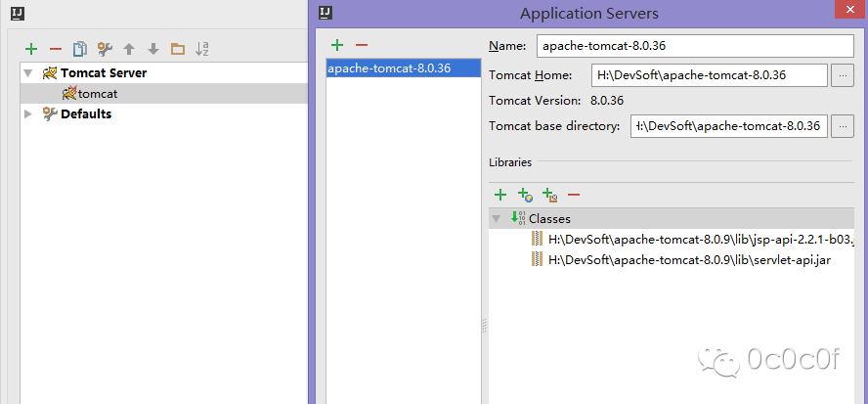
Task: Click the Name input field
Action: pos(695,46)
